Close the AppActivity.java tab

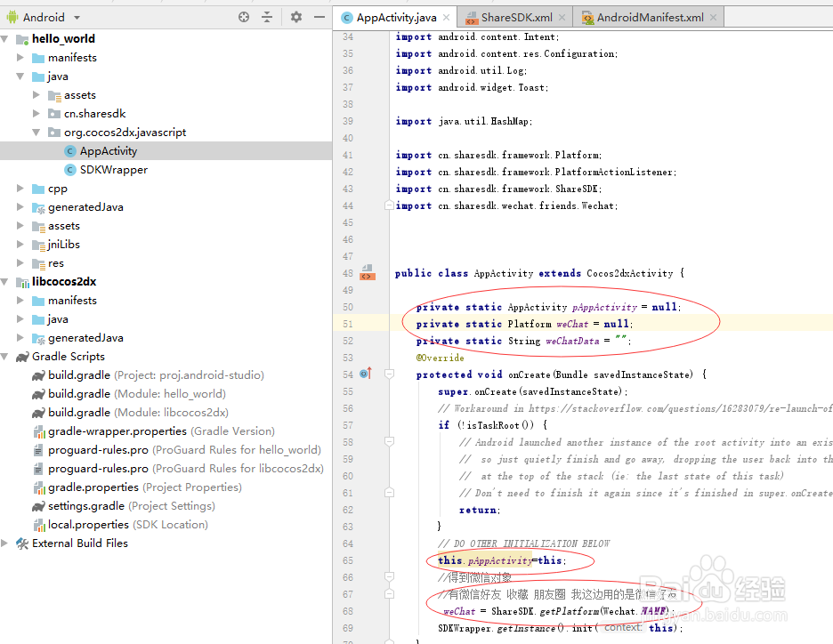pos(446,18)
